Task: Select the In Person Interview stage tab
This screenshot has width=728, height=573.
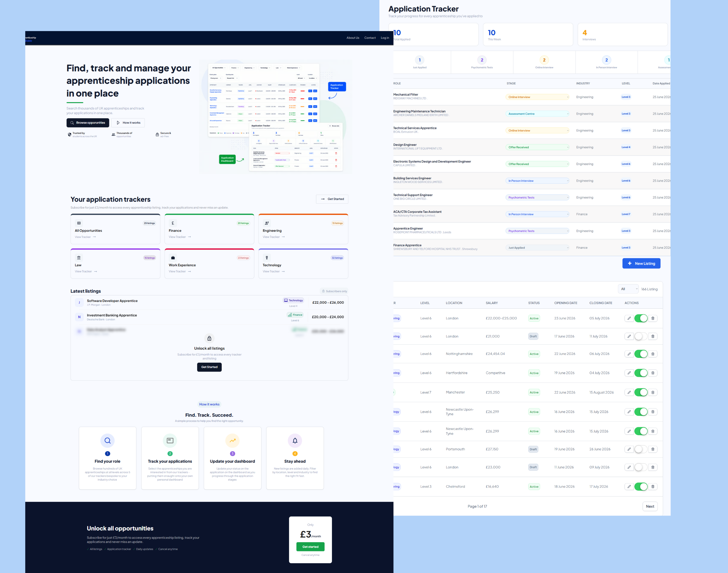Action: pyautogui.click(x=606, y=63)
